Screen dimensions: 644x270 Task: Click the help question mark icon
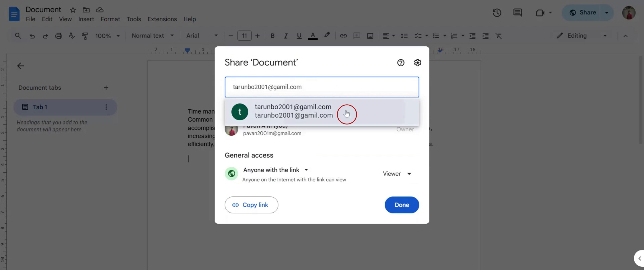pos(400,63)
